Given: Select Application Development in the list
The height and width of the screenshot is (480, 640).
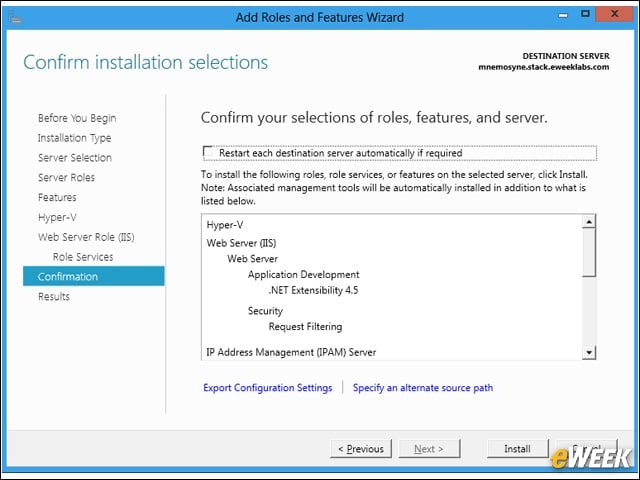Looking at the screenshot, I should coord(304,275).
